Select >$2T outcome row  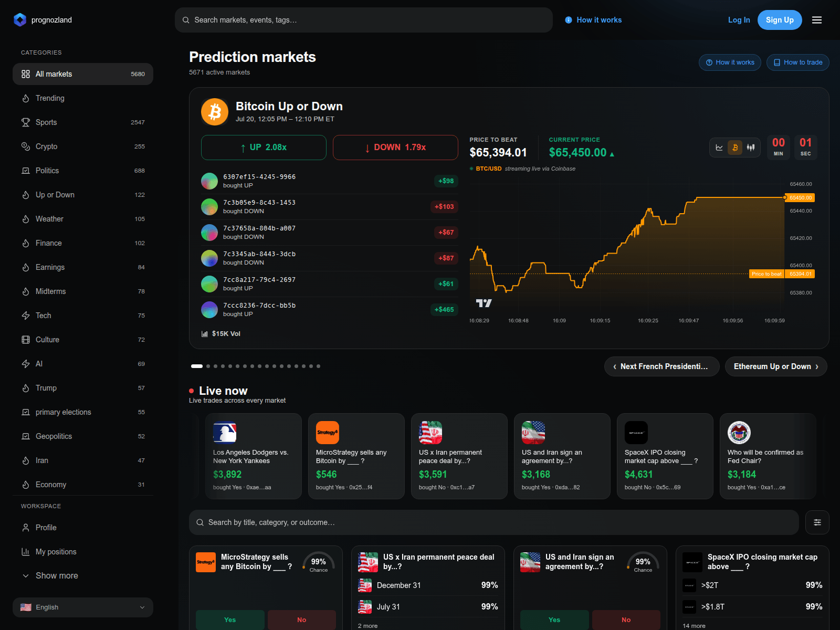(752, 585)
